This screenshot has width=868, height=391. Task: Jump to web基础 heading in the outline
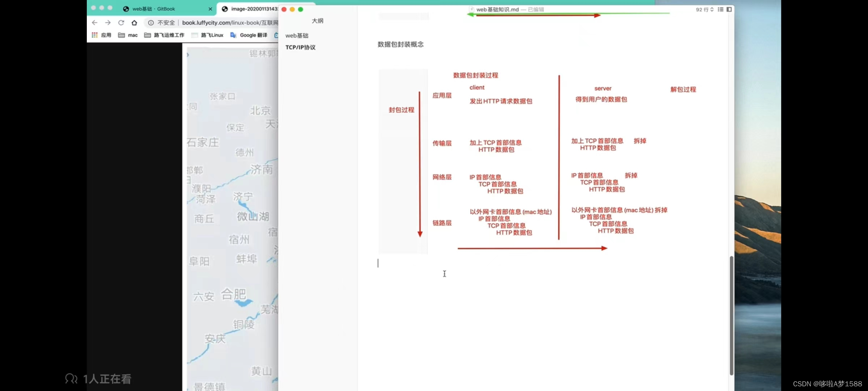297,35
